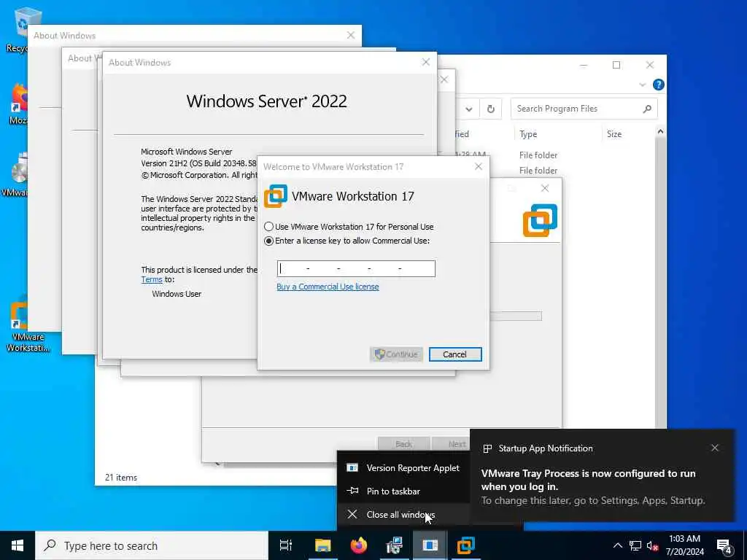Screen dimensions: 747x560
Task: Click the Back button in installer
Action: (x=403, y=444)
